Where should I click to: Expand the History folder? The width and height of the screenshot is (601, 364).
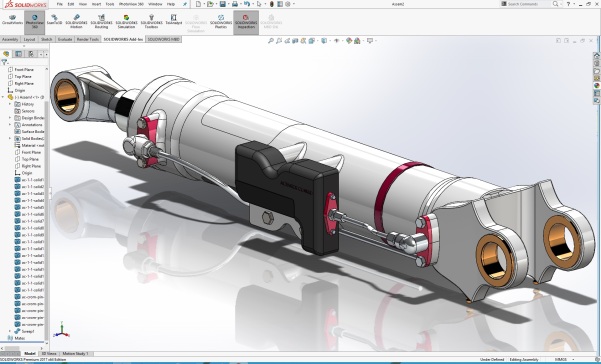click(10, 104)
